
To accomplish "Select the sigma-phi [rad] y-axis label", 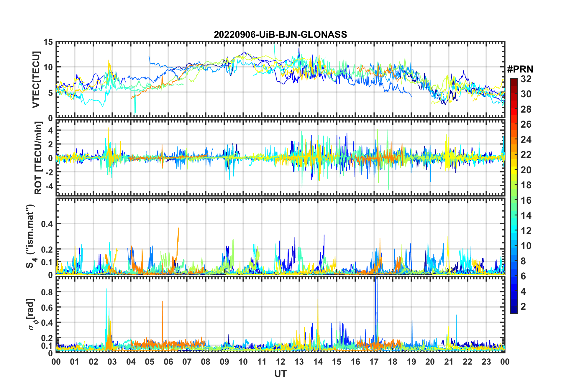I will tap(32, 314).
